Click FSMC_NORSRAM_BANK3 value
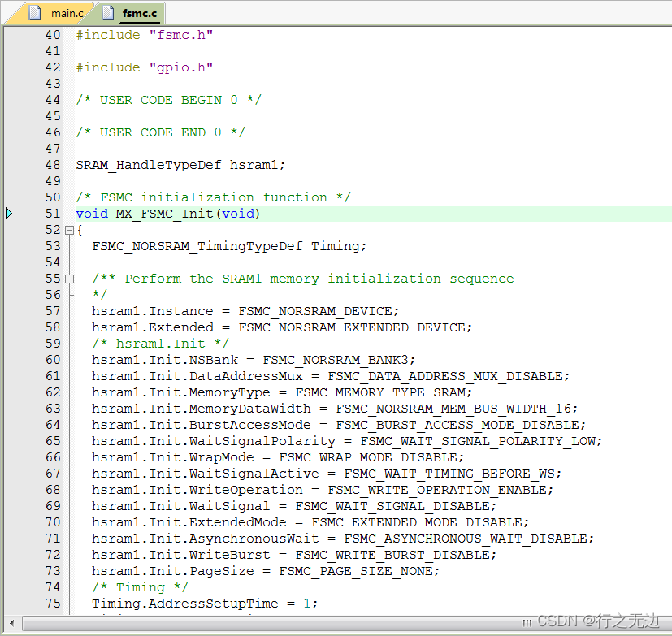672x636 pixels. point(335,360)
